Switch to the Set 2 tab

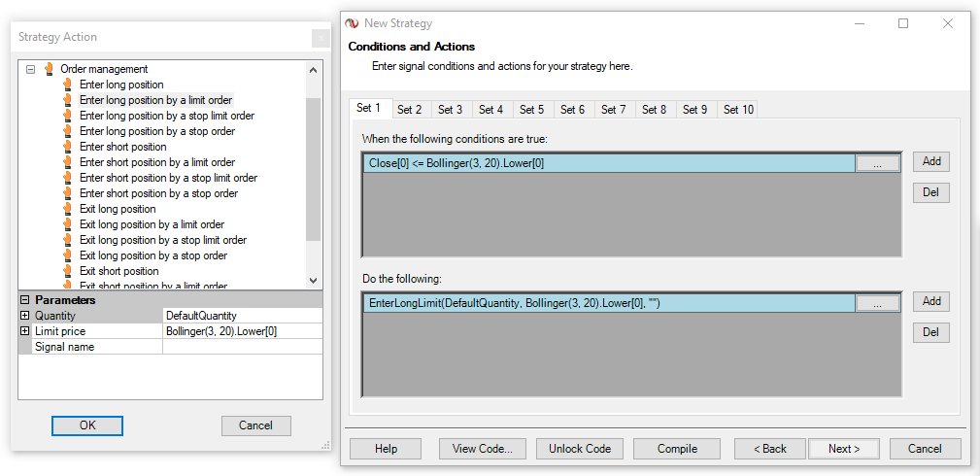pos(409,110)
